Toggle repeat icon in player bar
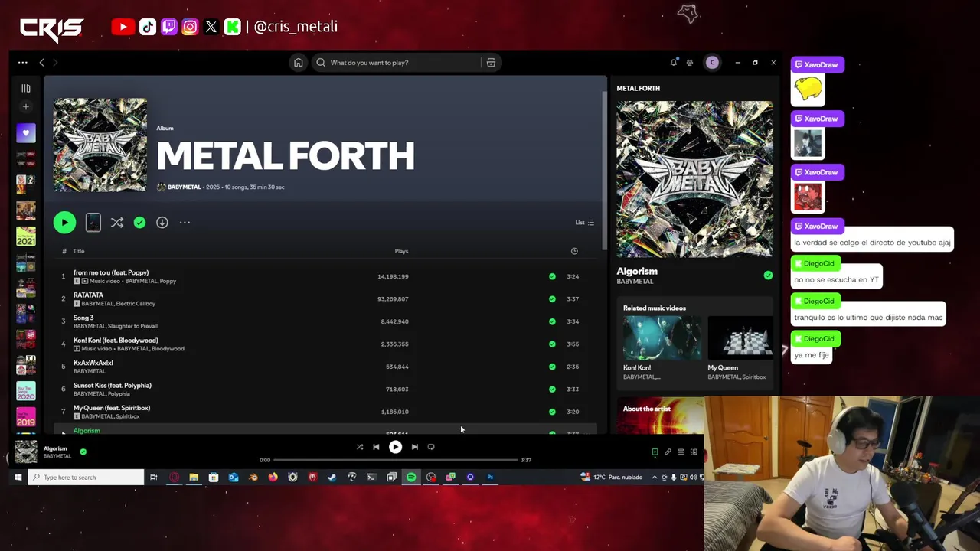 tap(431, 447)
